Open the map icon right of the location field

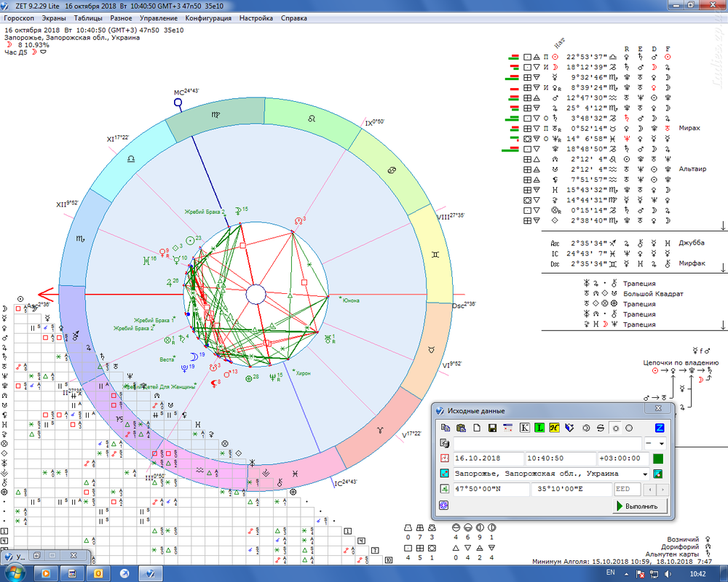point(657,474)
